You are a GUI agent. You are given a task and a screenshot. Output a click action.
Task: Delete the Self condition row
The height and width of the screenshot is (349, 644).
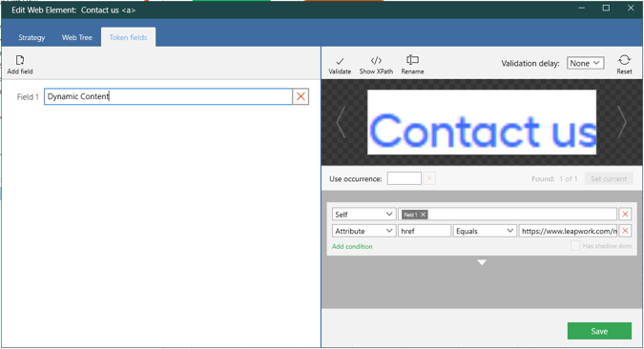(x=625, y=214)
